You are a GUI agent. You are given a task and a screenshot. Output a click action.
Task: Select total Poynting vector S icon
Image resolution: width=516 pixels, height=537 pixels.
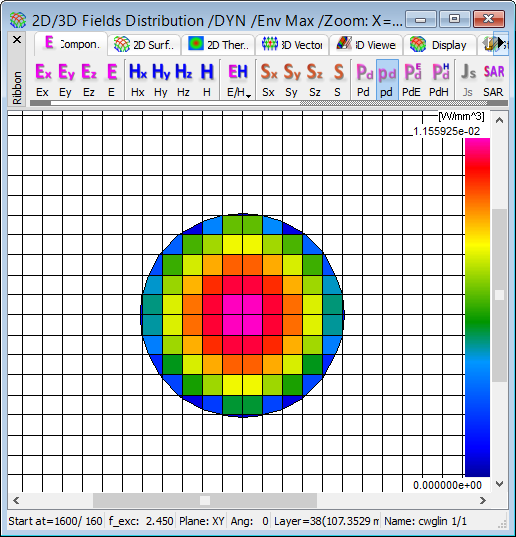point(338,80)
